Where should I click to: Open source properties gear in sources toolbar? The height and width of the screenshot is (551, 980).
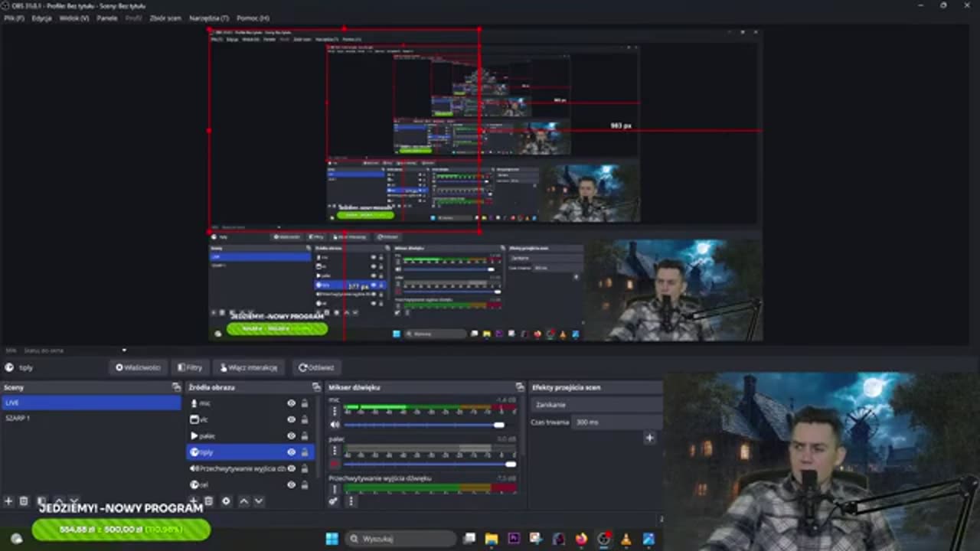click(x=226, y=501)
